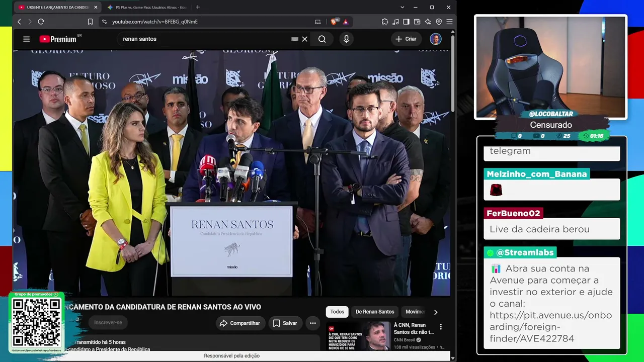Click the Melzinho_com_Banana chat username

pos(537,174)
